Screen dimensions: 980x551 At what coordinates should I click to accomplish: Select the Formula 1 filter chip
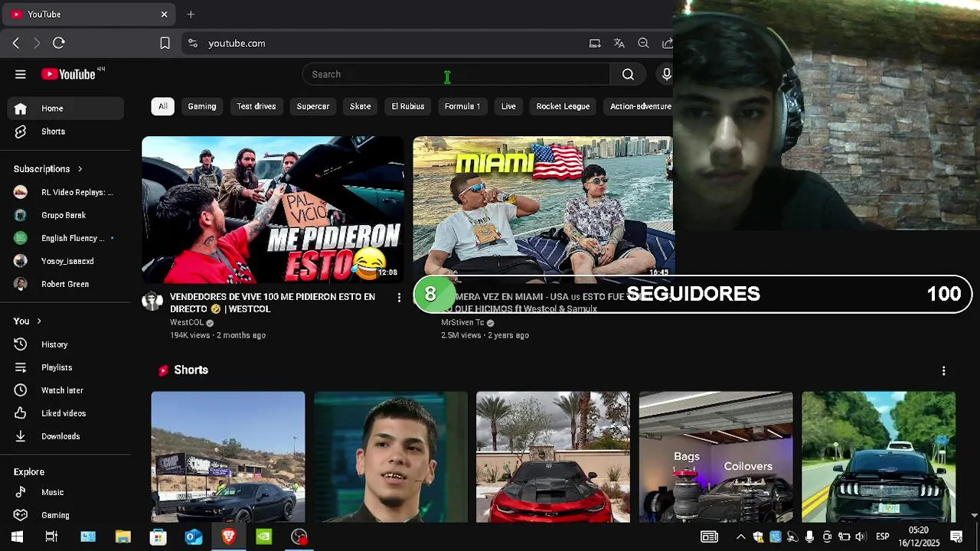[462, 106]
